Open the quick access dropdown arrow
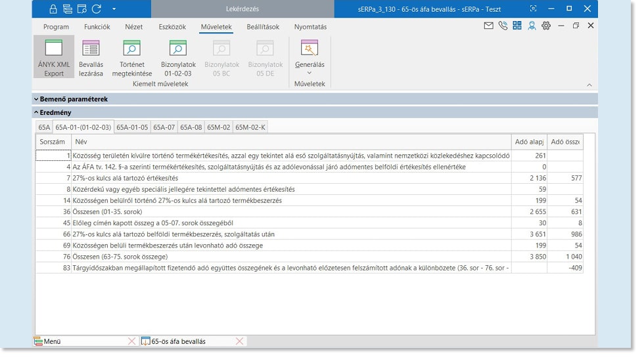 114,9
